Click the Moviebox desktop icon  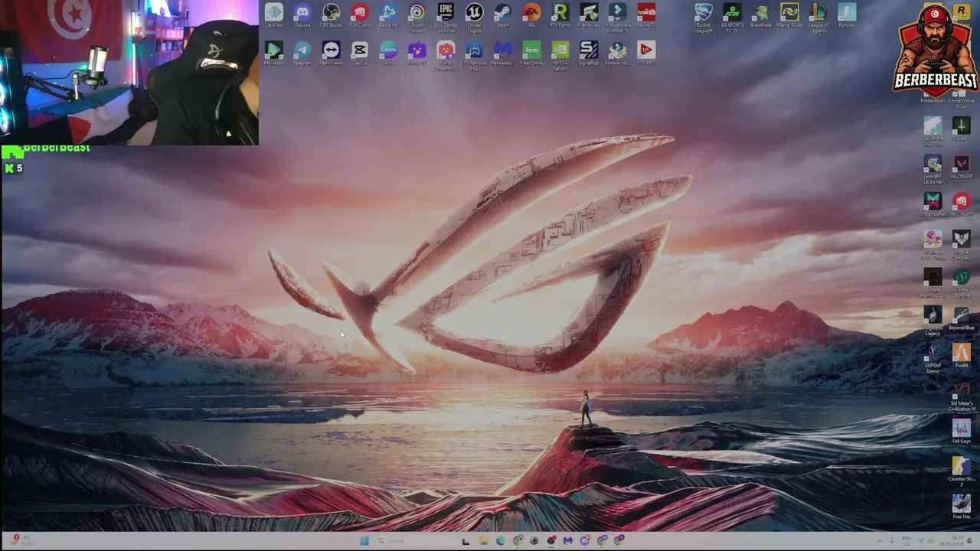(273, 54)
